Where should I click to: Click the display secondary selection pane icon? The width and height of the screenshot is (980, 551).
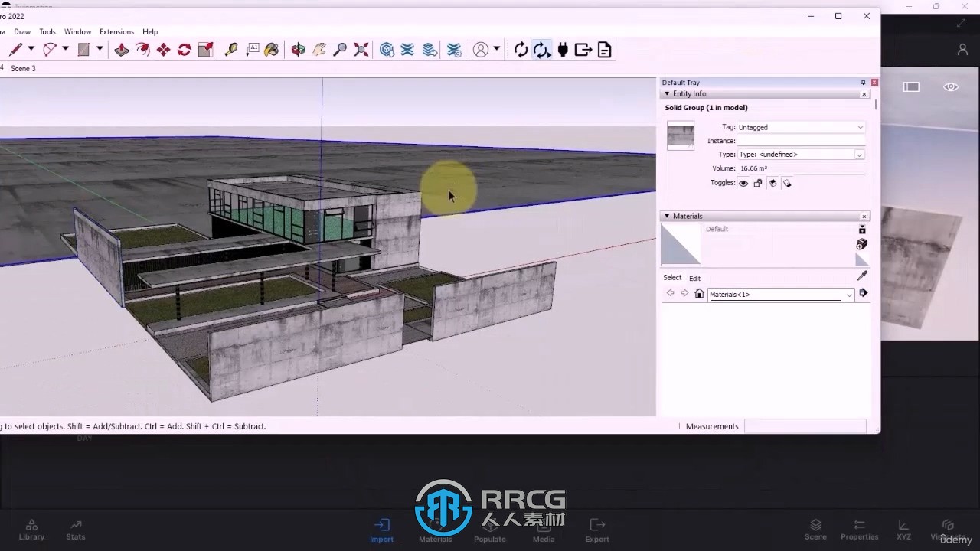tap(862, 230)
